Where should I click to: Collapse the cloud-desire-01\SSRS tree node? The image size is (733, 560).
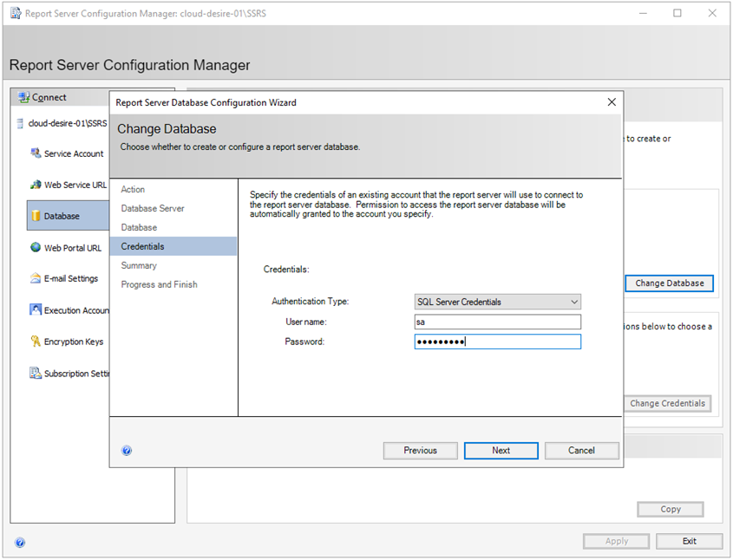point(19,122)
